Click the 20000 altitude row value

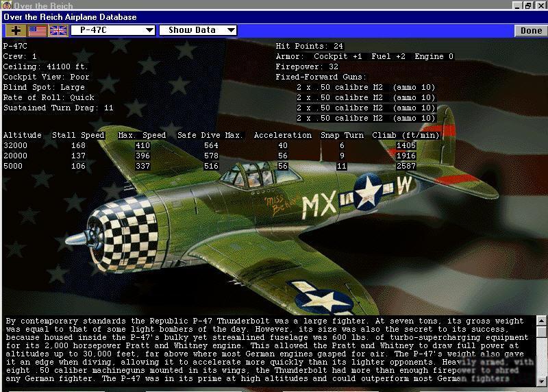15,156
